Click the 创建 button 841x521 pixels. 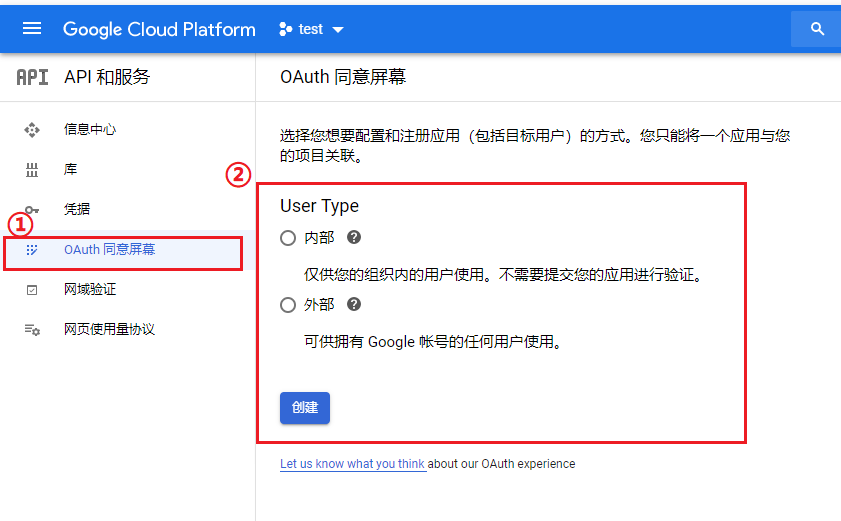(305, 408)
